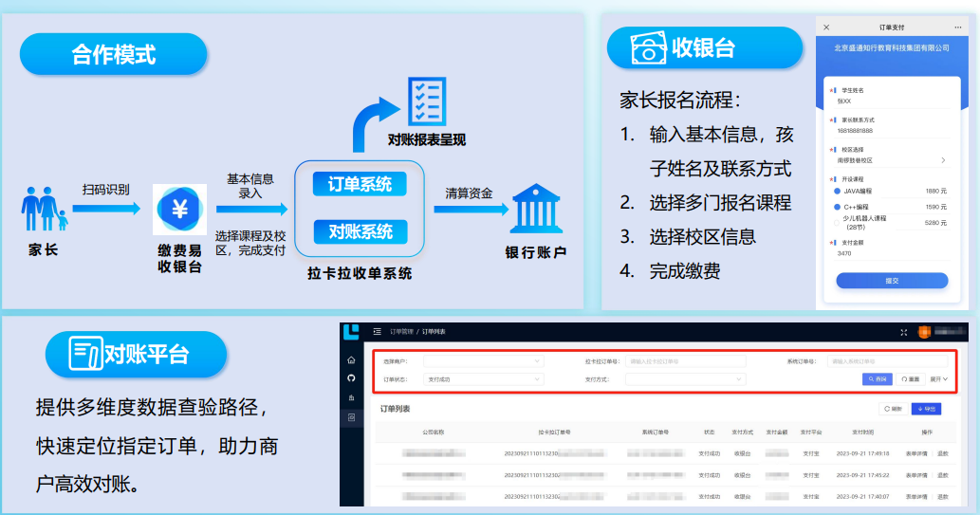
Task: Click the 支付金额 column header
Action: (776, 432)
